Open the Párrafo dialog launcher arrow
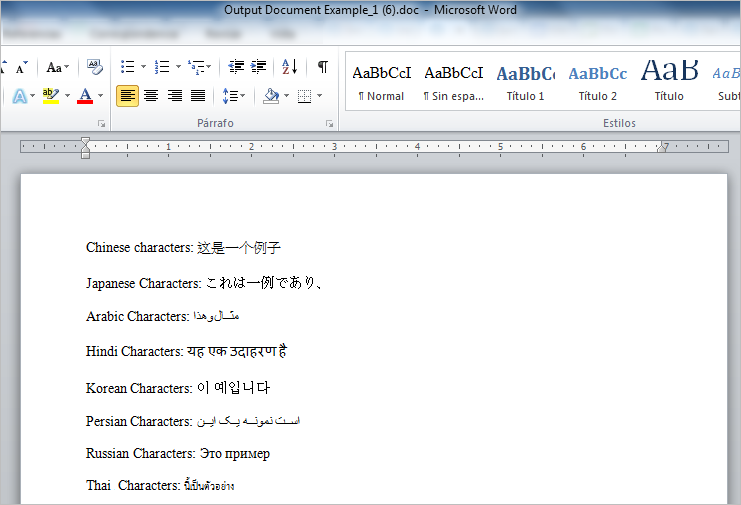 click(329, 124)
